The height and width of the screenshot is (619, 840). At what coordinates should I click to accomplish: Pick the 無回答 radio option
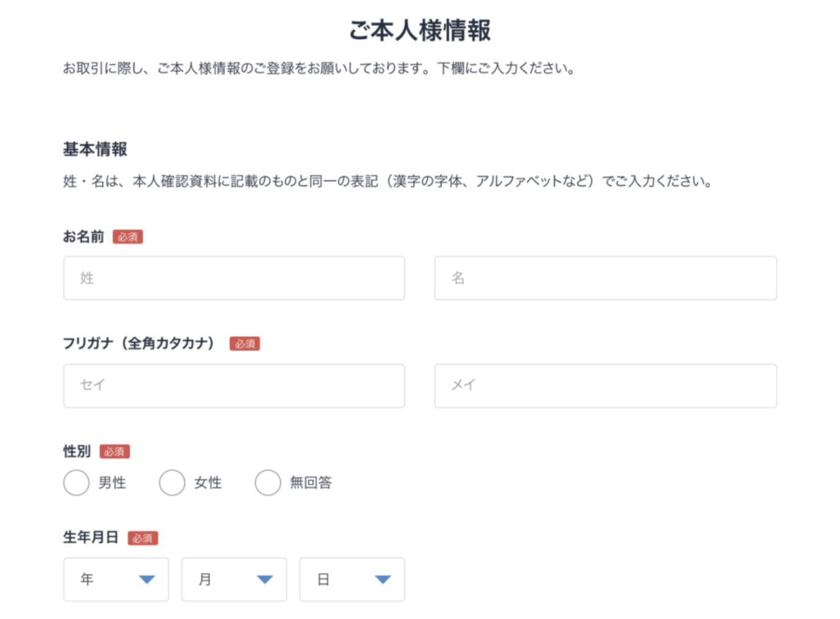pyautogui.click(x=268, y=483)
